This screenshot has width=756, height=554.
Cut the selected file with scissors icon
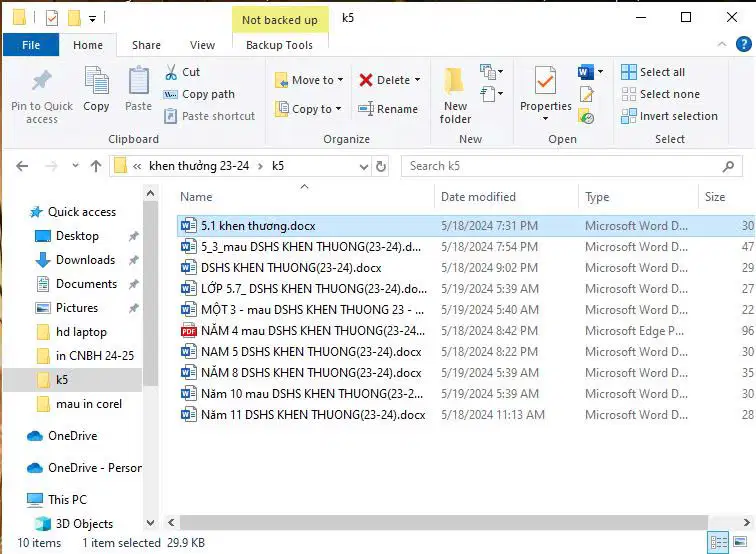click(171, 72)
